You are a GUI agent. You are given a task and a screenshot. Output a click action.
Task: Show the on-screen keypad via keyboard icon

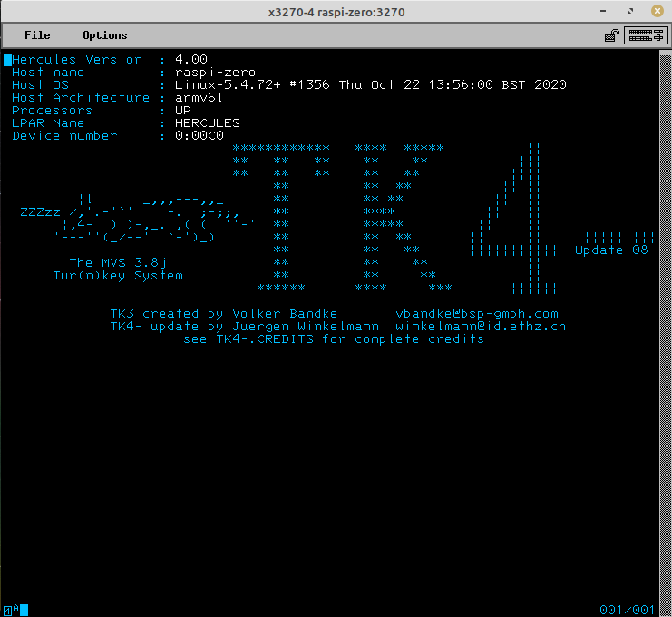(645, 36)
